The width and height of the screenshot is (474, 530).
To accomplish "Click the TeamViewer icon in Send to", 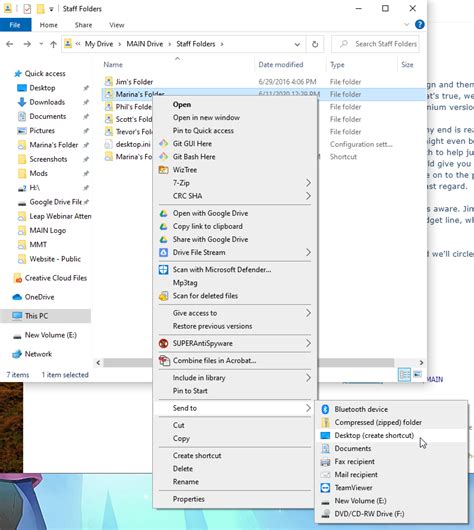I will click(x=325, y=488).
